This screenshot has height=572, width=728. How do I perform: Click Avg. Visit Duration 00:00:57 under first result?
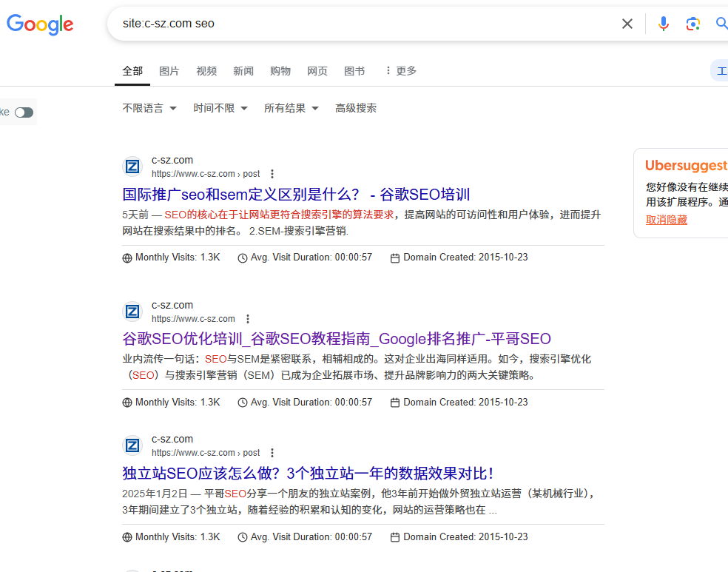tap(311, 258)
